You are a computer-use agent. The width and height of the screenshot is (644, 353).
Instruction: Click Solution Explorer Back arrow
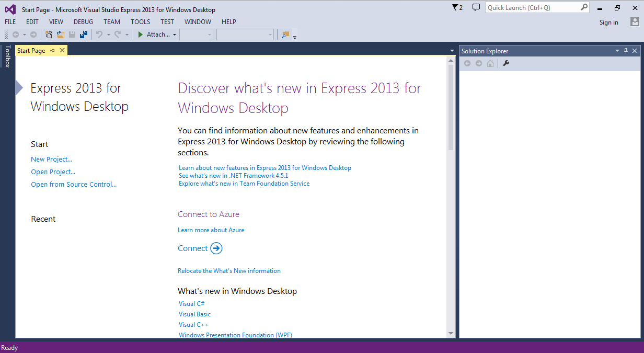click(467, 63)
